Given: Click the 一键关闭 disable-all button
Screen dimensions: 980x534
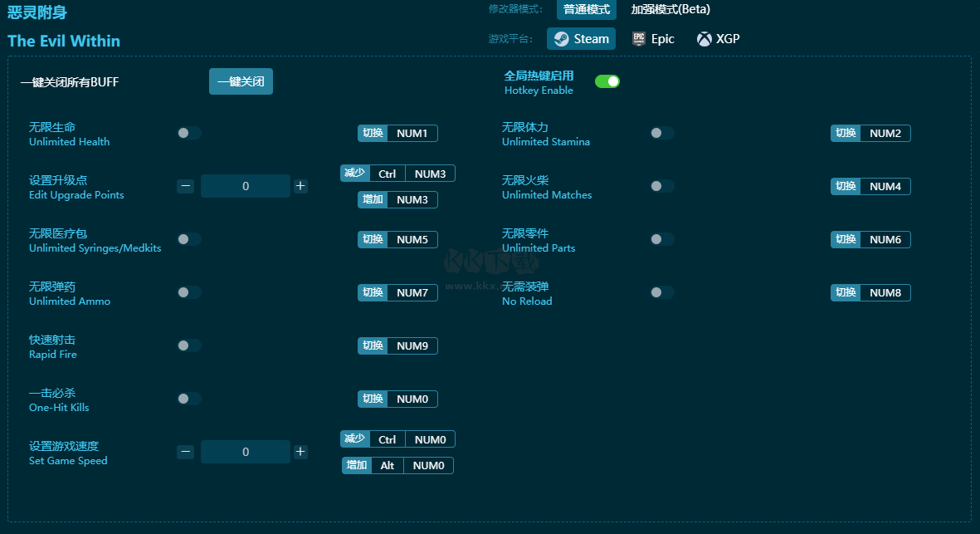Looking at the screenshot, I should 241,81.
